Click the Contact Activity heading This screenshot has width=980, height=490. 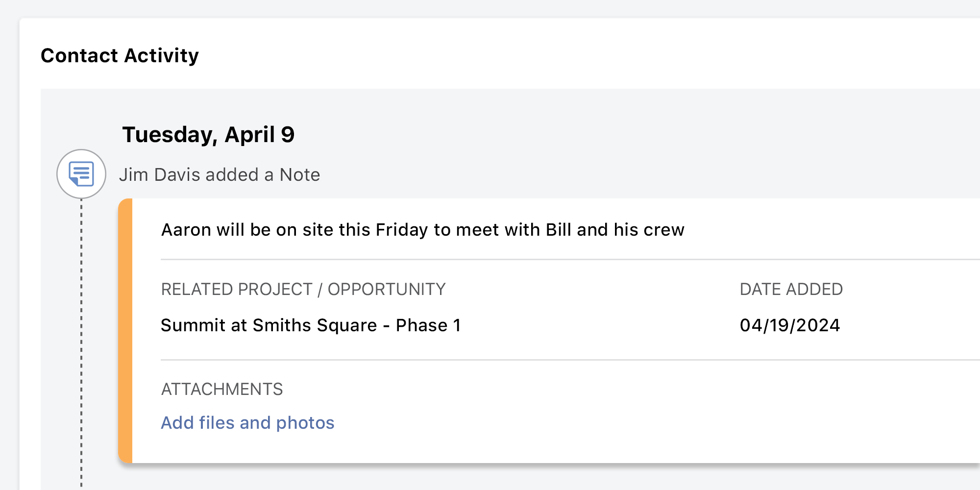120,55
